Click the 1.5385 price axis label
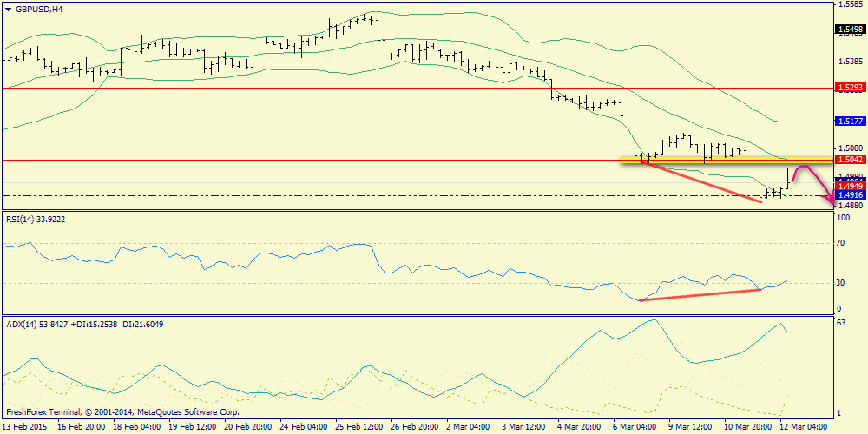Screen dimensions: 868x434 pos(852,61)
